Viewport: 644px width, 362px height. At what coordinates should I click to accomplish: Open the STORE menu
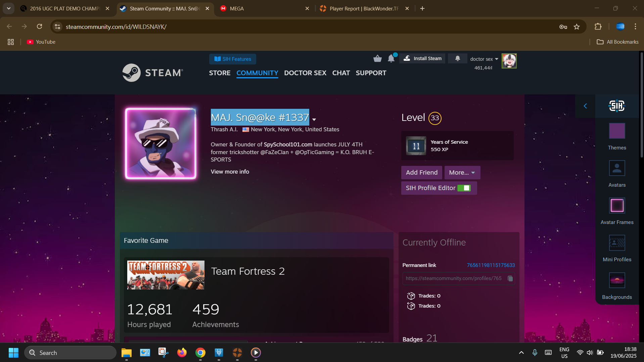tap(220, 73)
